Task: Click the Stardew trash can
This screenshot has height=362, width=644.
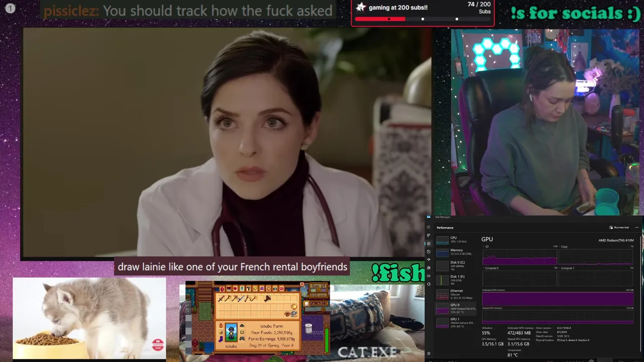Action: point(308,328)
